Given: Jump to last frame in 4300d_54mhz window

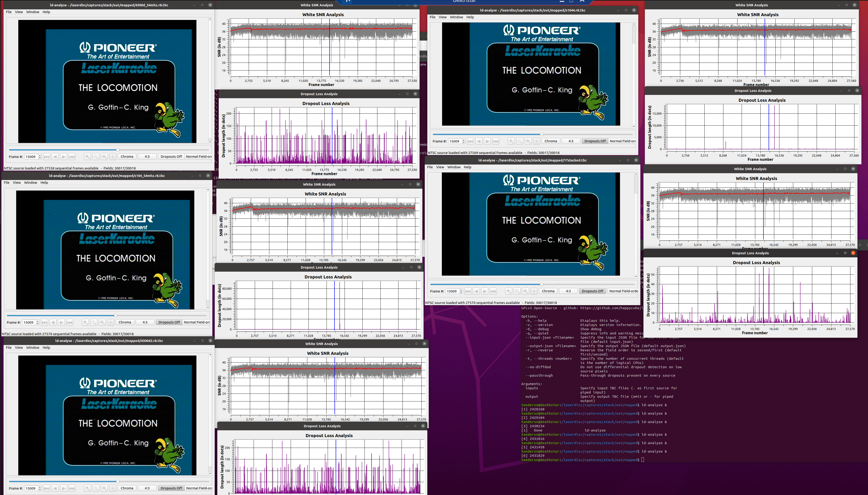Looking at the screenshot, I should click(72, 157).
